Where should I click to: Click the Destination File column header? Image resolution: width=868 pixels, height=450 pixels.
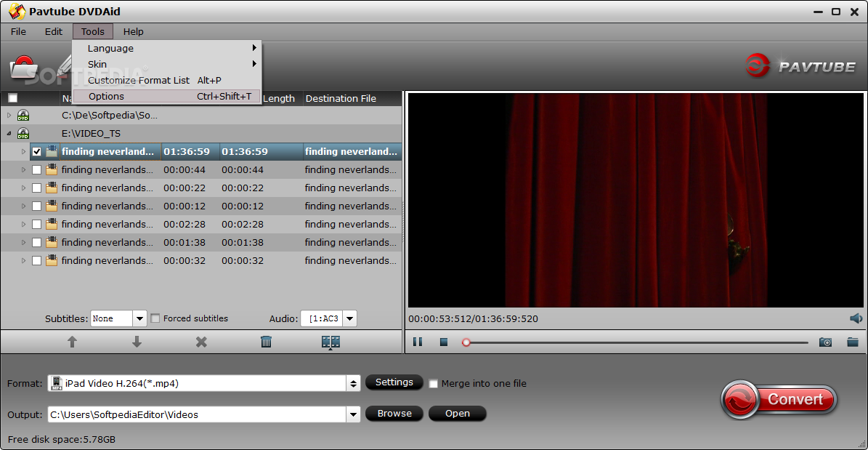352,99
